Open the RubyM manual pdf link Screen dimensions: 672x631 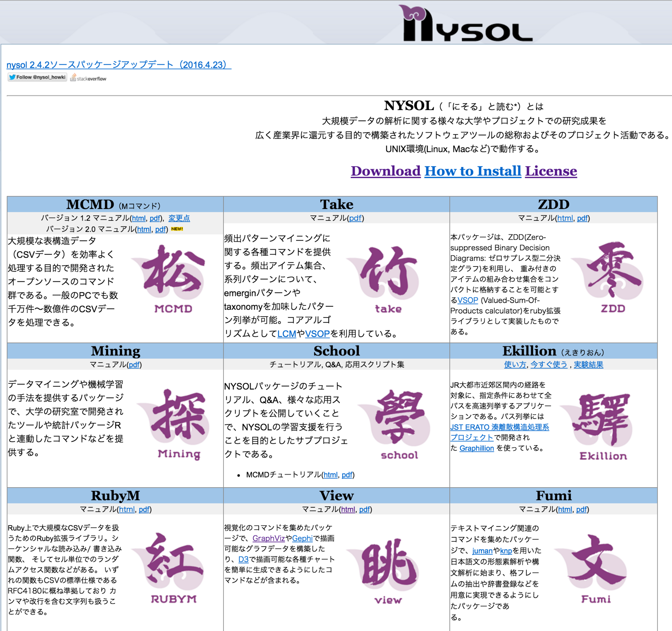pyautogui.click(x=144, y=509)
